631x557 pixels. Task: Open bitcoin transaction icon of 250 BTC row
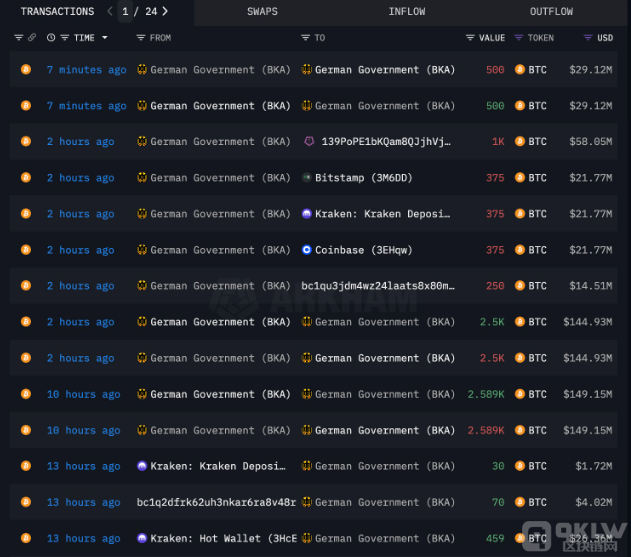coord(26,286)
